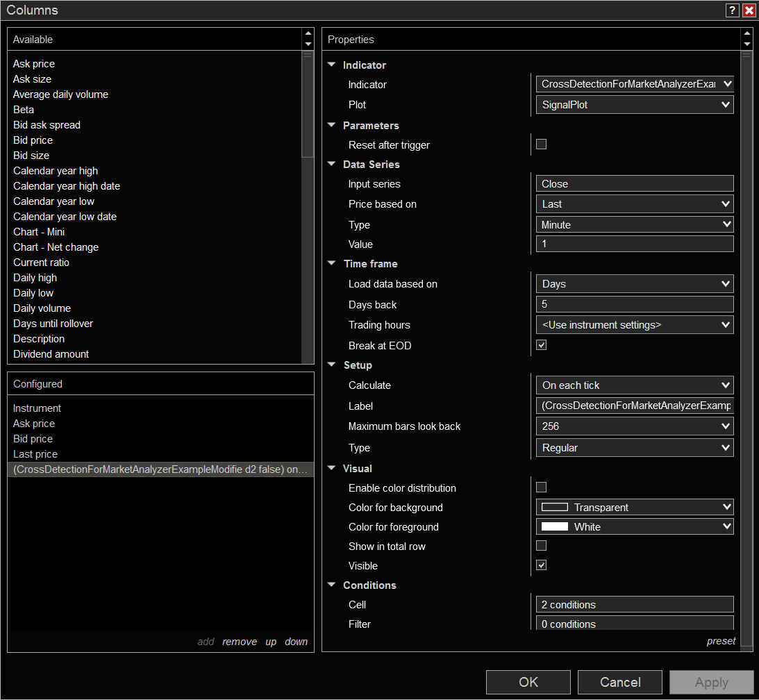Click Available list scroll down arrow

[308, 44]
